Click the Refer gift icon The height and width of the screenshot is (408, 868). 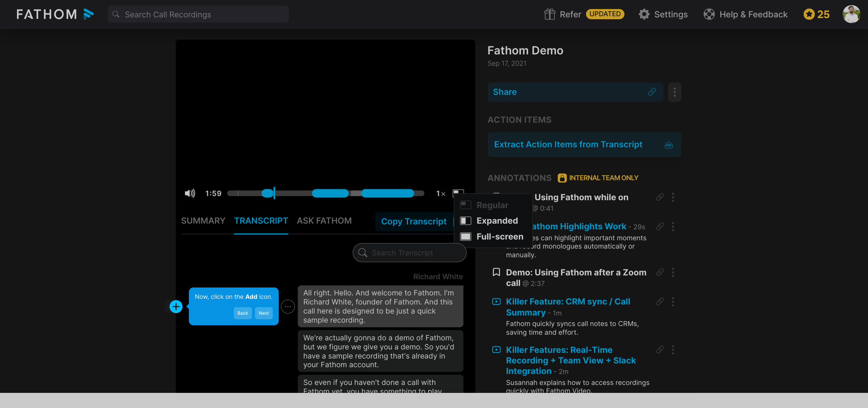click(x=550, y=14)
